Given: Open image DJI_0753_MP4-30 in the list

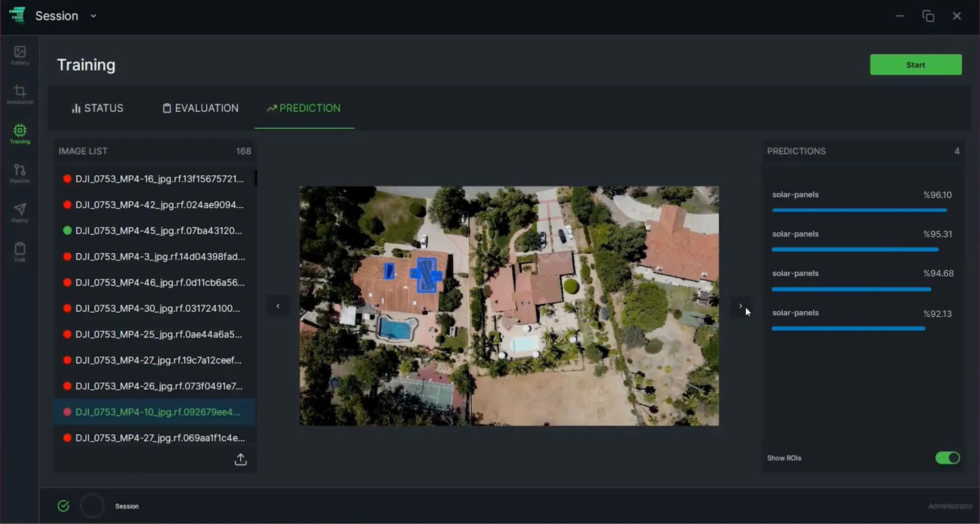Looking at the screenshot, I should pyautogui.click(x=154, y=309).
